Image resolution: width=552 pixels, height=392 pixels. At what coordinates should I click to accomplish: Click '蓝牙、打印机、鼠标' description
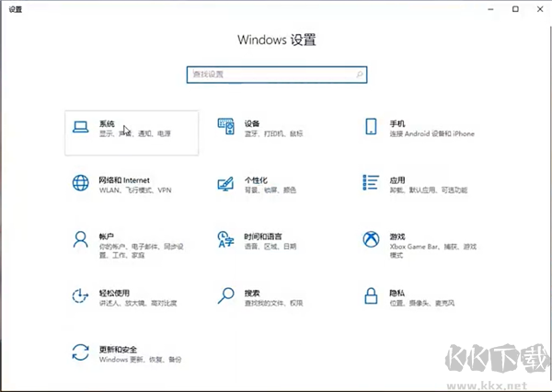(274, 133)
